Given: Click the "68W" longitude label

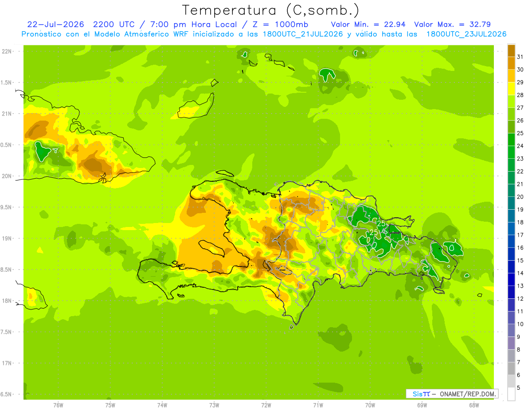Looking at the screenshot, I should [474, 405].
